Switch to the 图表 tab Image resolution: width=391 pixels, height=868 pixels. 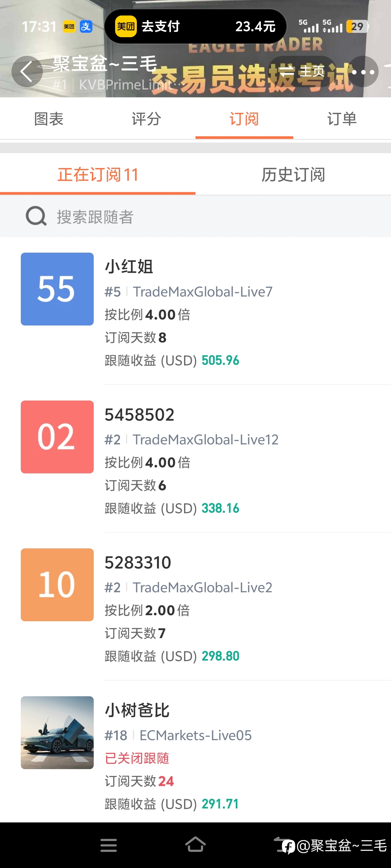point(49,119)
